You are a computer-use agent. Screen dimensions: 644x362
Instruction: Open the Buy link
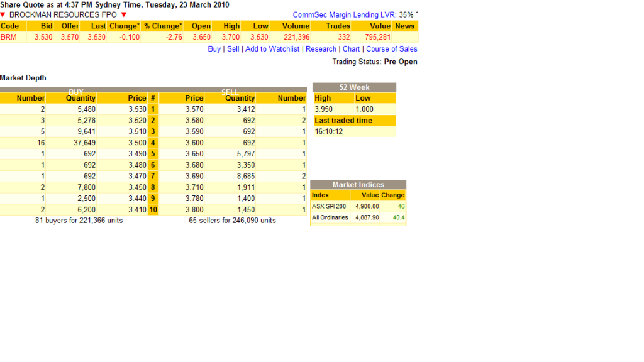click(214, 49)
